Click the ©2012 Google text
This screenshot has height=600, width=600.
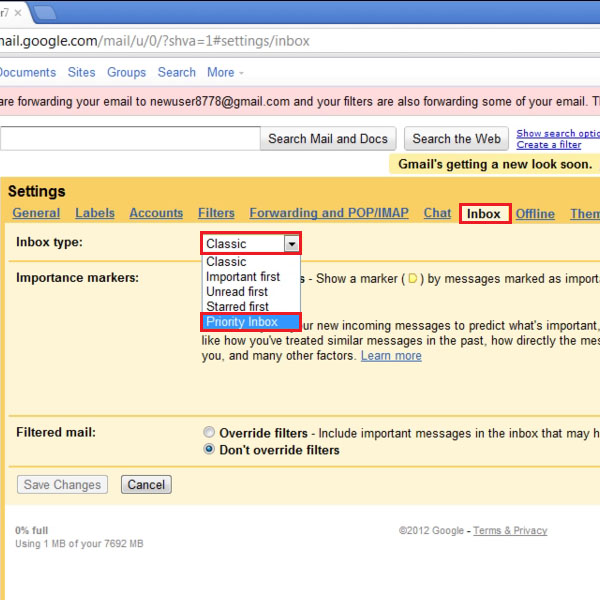coord(431,531)
